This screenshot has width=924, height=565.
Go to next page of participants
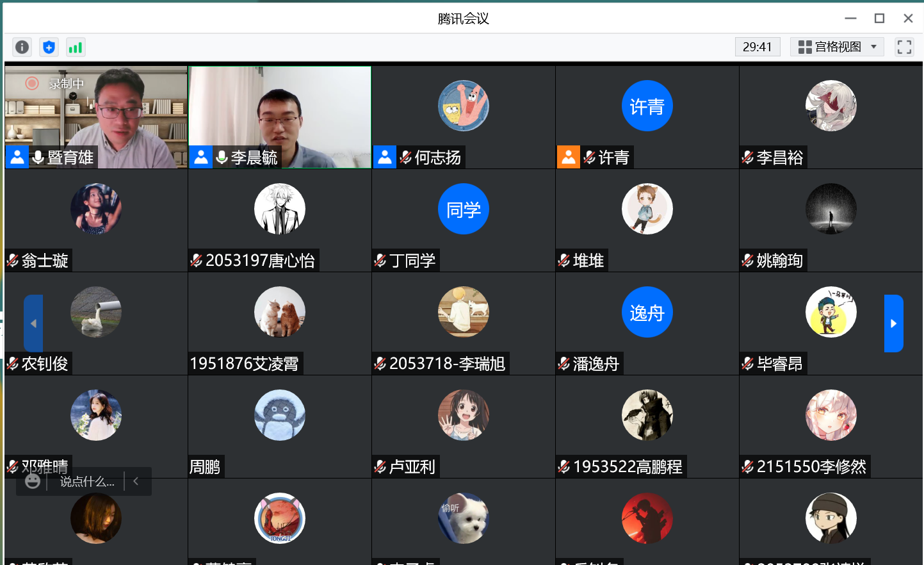893,323
